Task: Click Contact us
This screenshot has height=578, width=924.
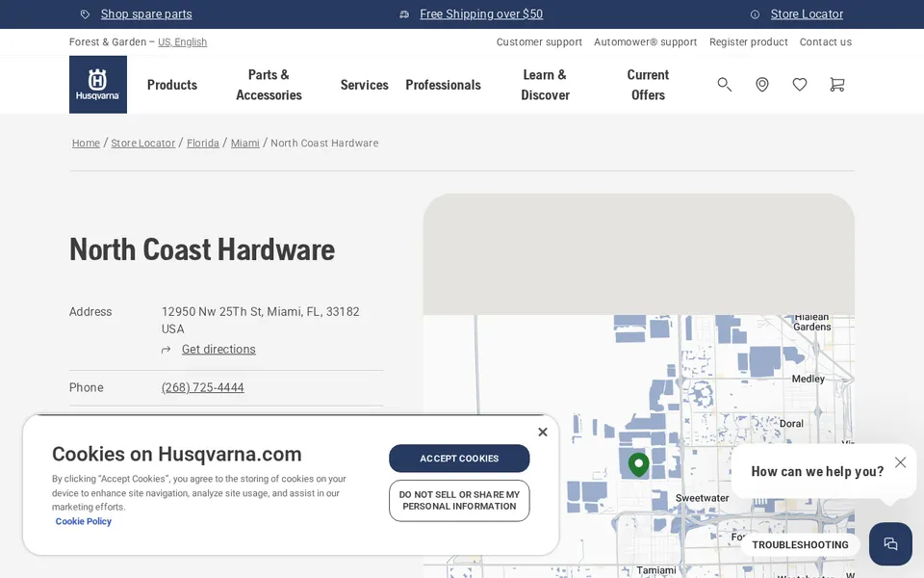Action: pyautogui.click(x=826, y=41)
